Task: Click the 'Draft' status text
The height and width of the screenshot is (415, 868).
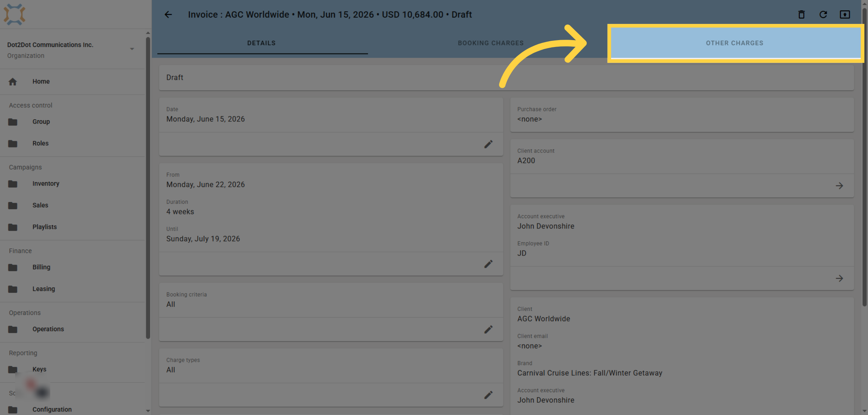Action: (175, 78)
